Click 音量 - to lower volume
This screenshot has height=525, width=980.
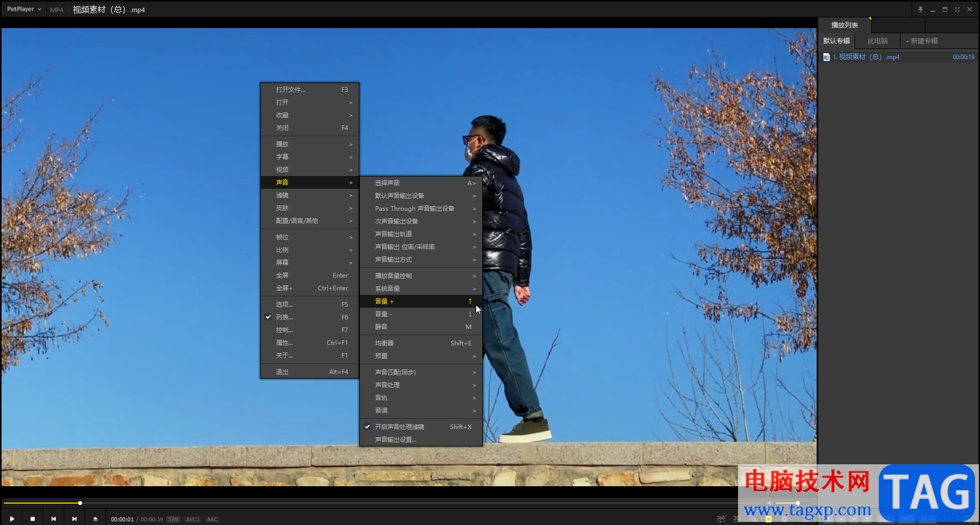tap(421, 314)
